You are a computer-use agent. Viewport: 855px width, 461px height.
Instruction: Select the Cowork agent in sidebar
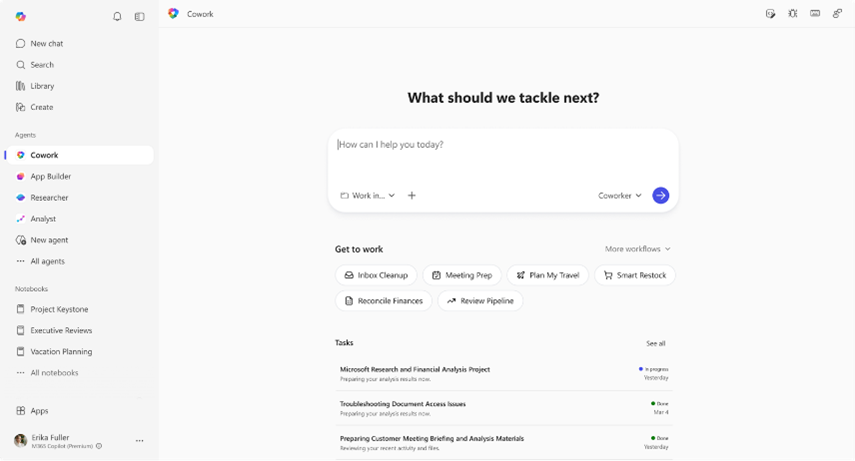pos(79,155)
